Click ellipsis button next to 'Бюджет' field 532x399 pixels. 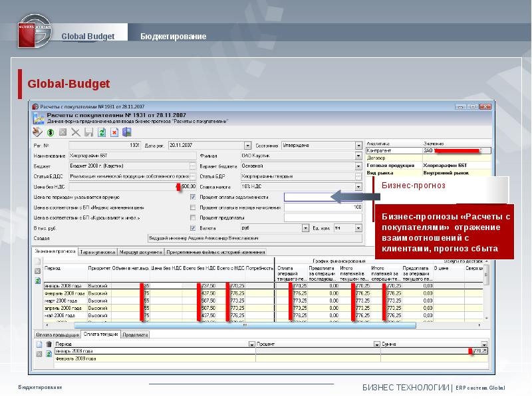tap(192, 166)
